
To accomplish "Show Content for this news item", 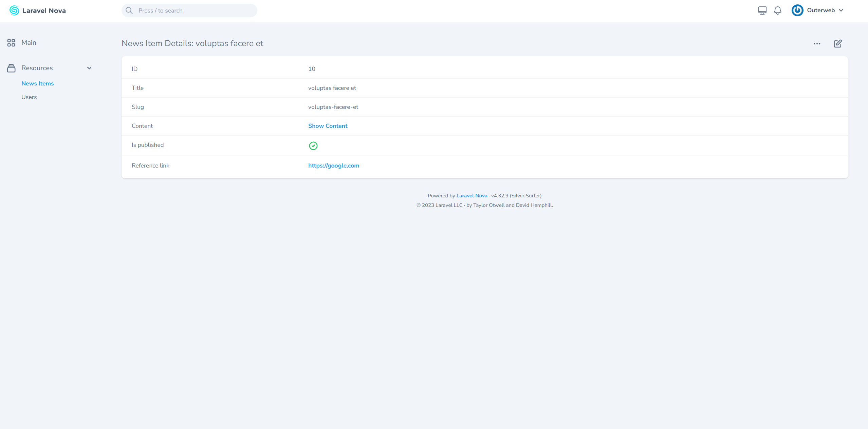I will 327,126.
